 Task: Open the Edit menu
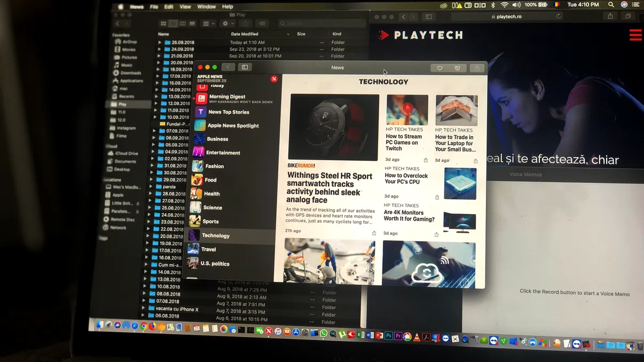[169, 7]
